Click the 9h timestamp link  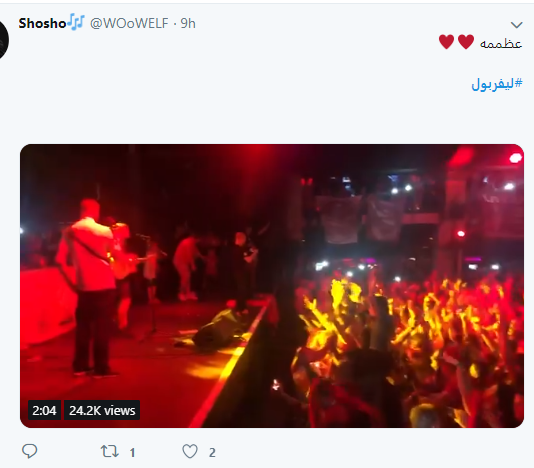188,24
